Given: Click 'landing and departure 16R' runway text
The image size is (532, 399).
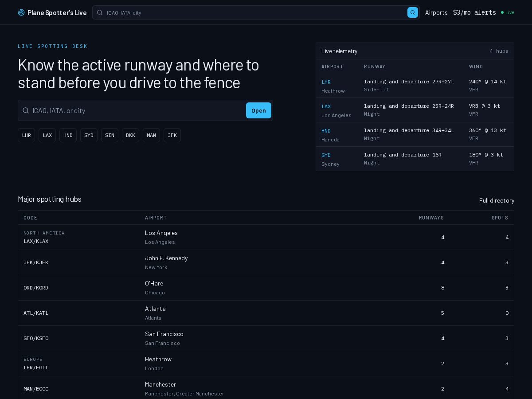Looking at the screenshot, I should pos(403,155).
